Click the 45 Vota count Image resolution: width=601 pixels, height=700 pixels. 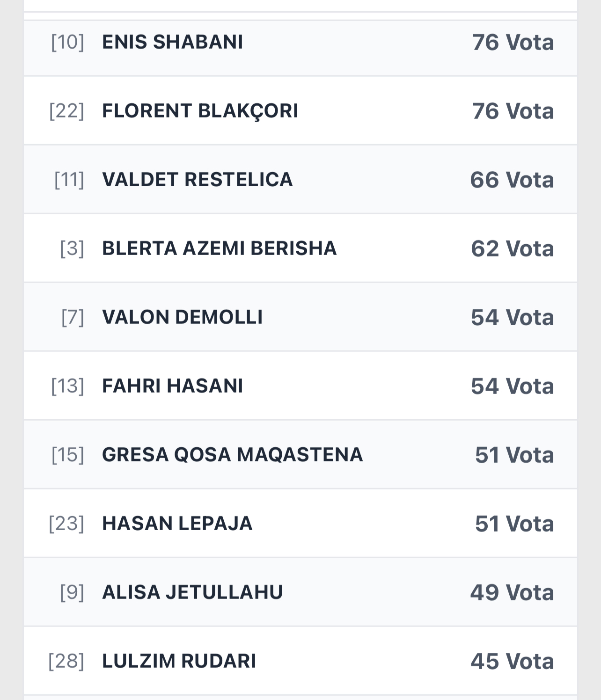click(x=512, y=662)
